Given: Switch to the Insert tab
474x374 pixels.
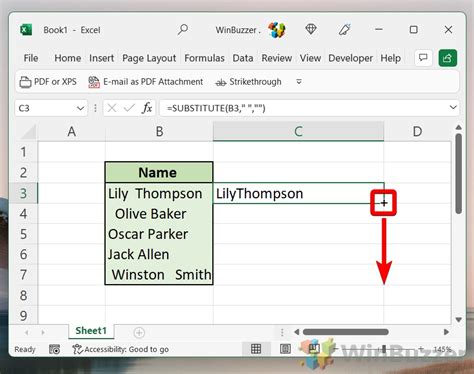Looking at the screenshot, I should 101,58.
